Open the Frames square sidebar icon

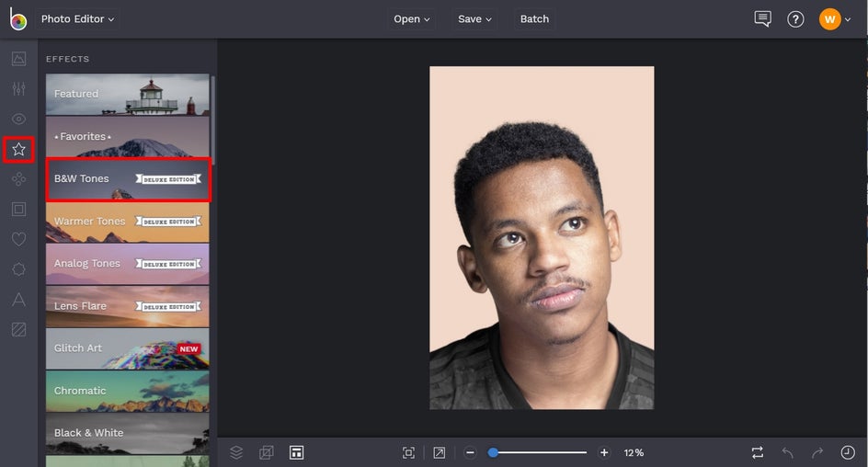tap(18, 210)
